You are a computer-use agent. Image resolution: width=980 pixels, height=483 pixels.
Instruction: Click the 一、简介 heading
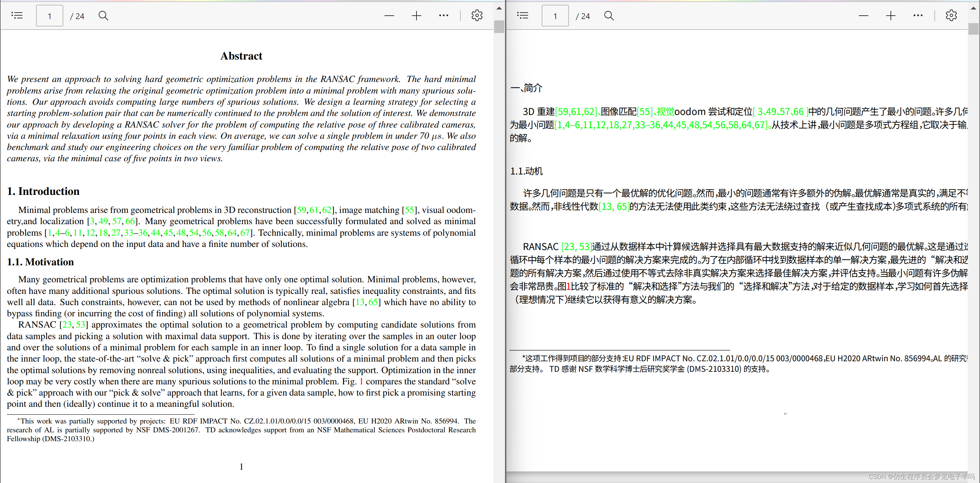coord(526,88)
